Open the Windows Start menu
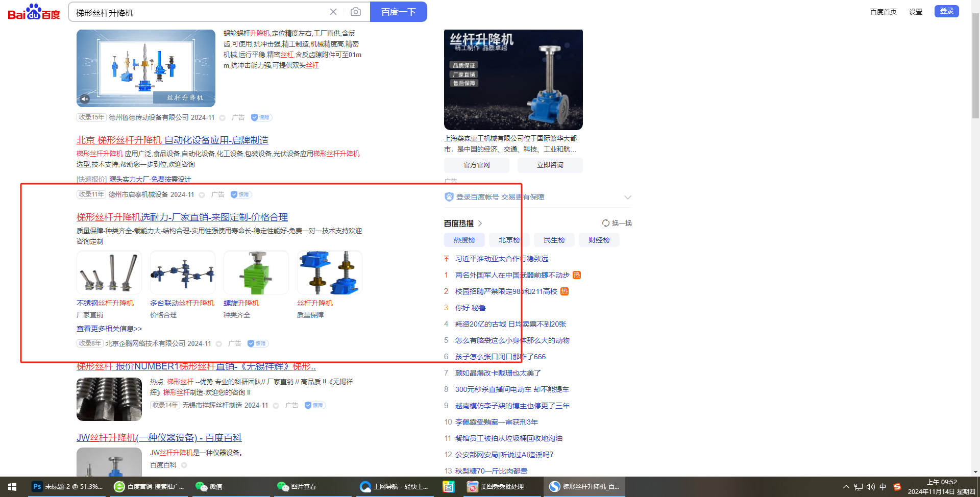The height and width of the screenshot is (497, 980). coord(12,487)
